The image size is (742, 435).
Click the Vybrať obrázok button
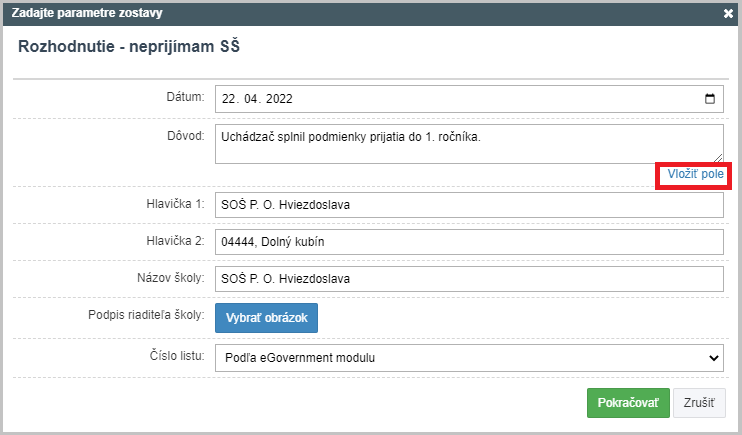click(266, 318)
